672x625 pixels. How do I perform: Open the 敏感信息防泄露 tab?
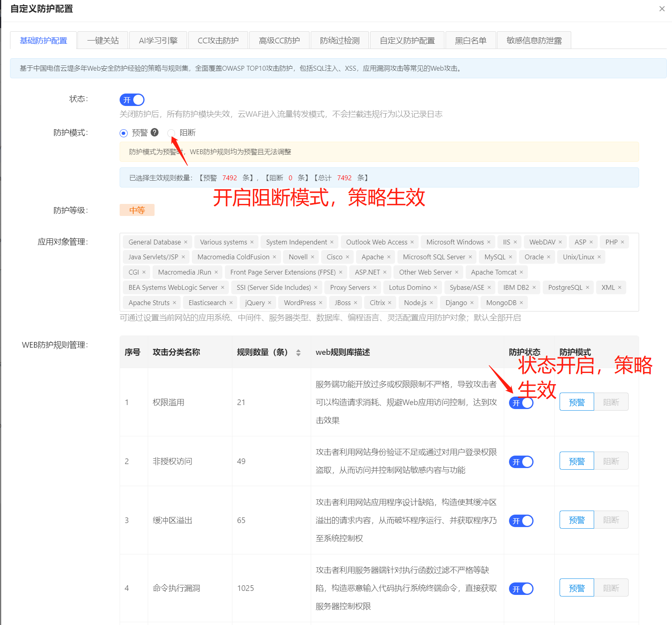pos(534,41)
